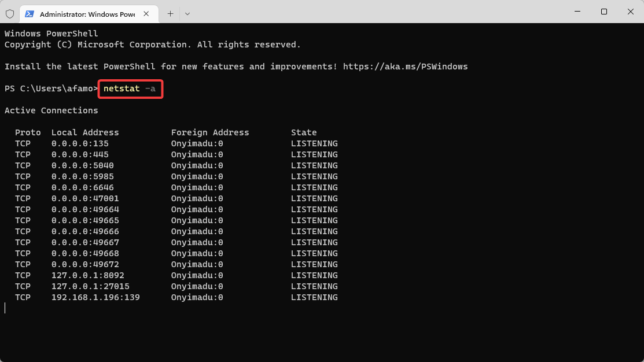Click Onyimadu:0 in the 0.0.0.0:47001 row
Image resolution: width=644 pixels, height=362 pixels.
(197, 199)
